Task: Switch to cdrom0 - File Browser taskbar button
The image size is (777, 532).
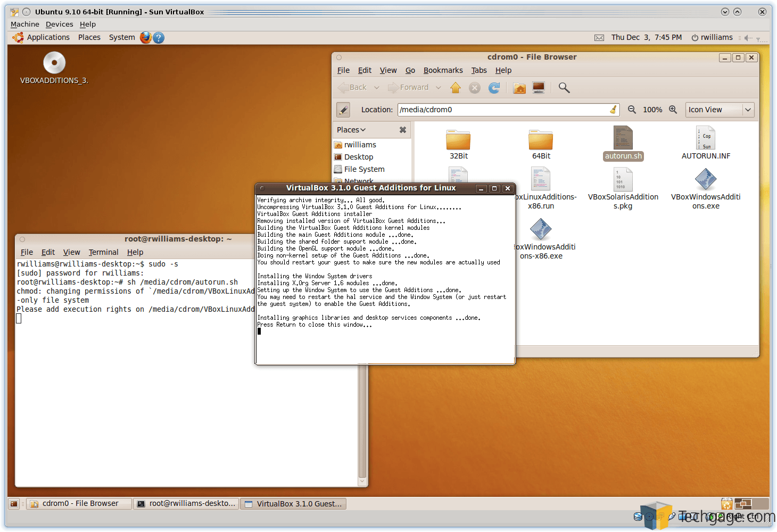Action: pyautogui.click(x=79, y=504)
